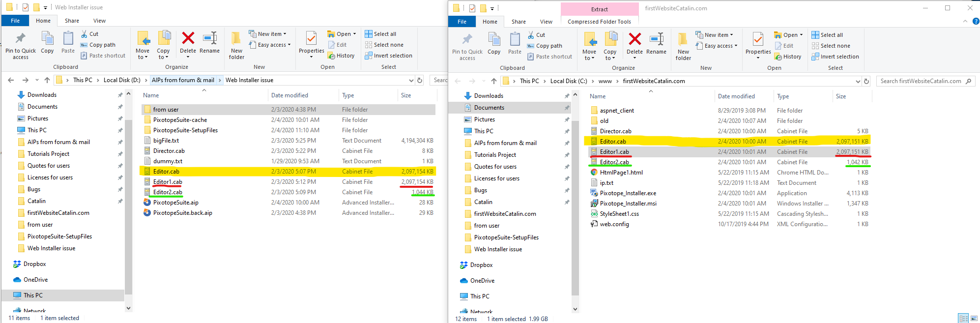Expand New item dropdown in left window
The width and height of the screenshot is (980, 323).
(x=268, y=34)
